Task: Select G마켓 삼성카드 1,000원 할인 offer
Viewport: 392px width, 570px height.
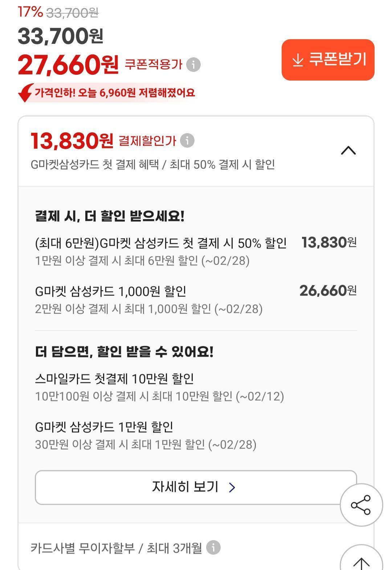Action: pos(111,291)
